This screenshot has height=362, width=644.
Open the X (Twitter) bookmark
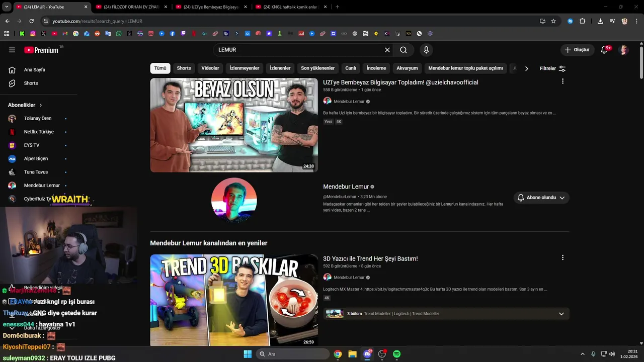click(43, 34)
